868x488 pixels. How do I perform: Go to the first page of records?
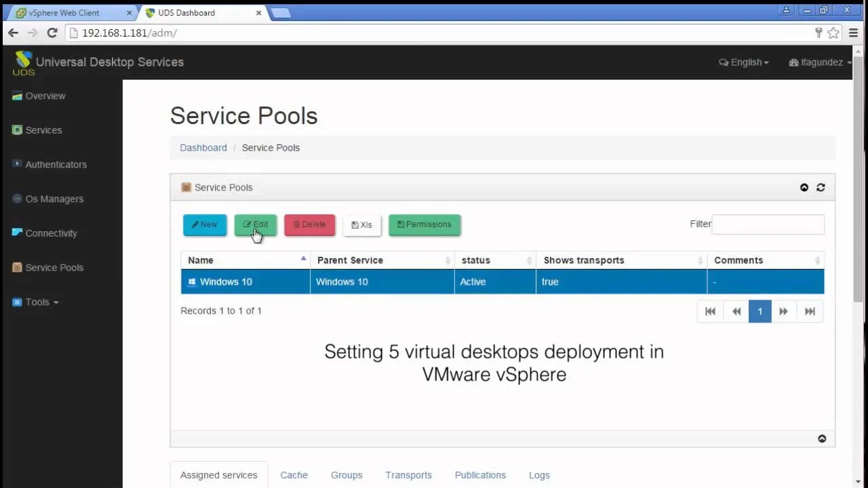tap(710, 311)
